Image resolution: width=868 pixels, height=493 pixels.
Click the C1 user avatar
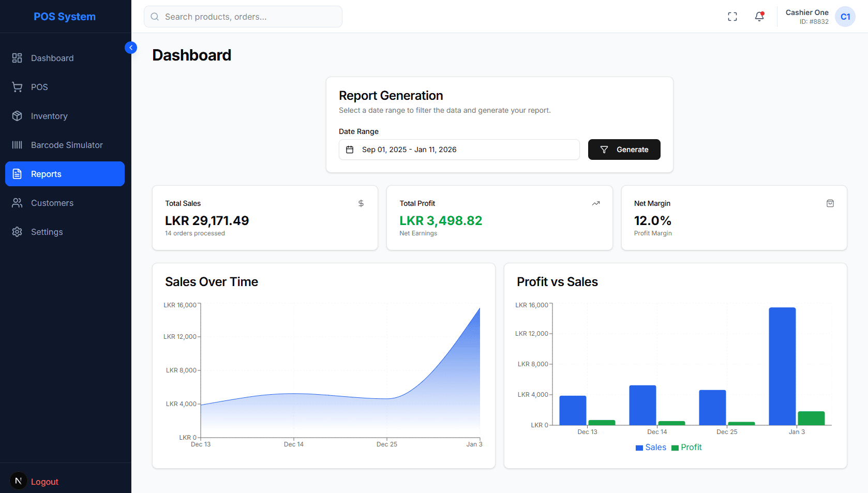point(845,17)
